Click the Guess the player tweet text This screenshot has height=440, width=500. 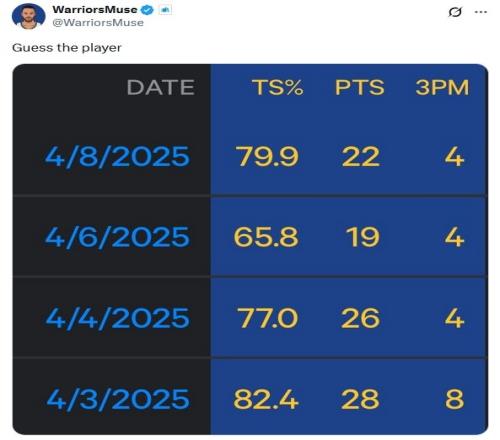click(x=67, y=48)
